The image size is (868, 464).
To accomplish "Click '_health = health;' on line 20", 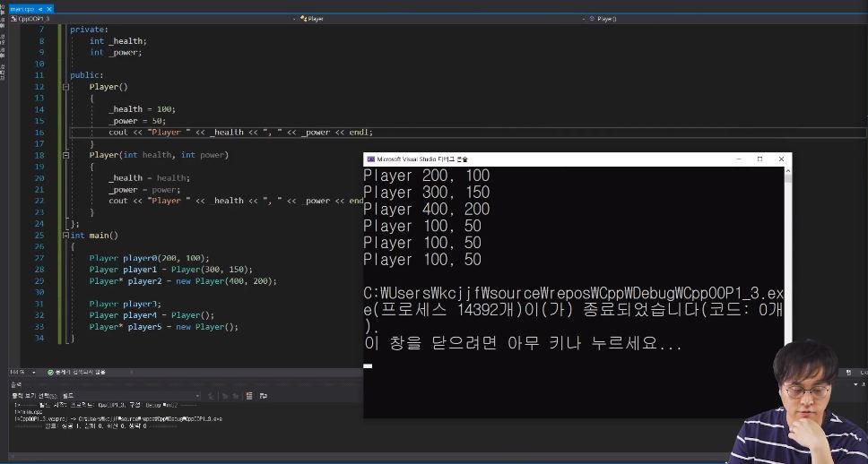I will coord(150,178).
